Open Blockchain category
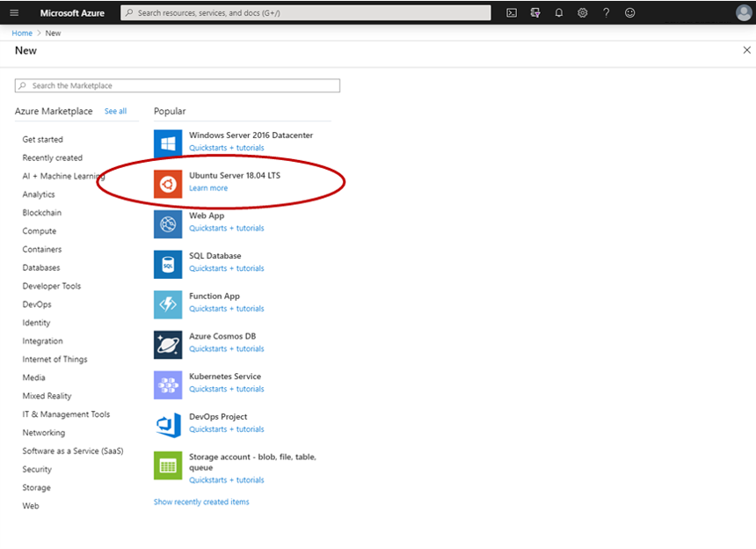Viewport: 756px width, 549px height. (42, 213)
